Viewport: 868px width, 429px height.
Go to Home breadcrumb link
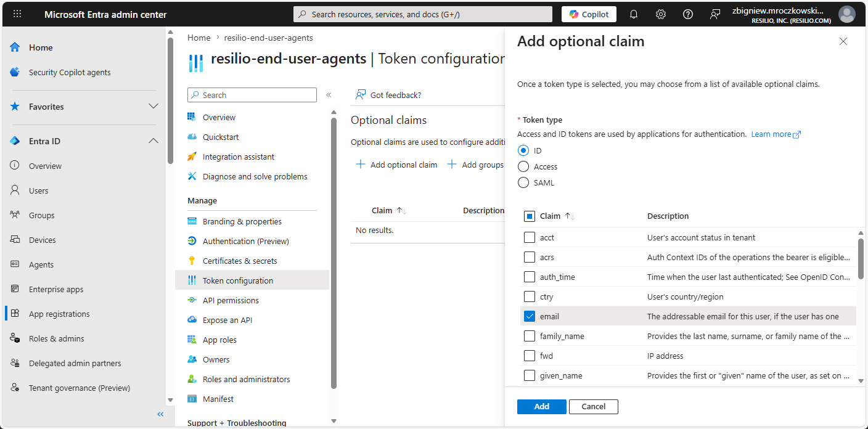coord(199,38)
